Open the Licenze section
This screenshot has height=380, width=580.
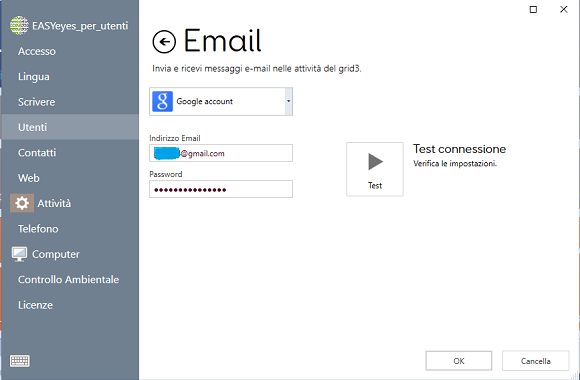(36, 305)
